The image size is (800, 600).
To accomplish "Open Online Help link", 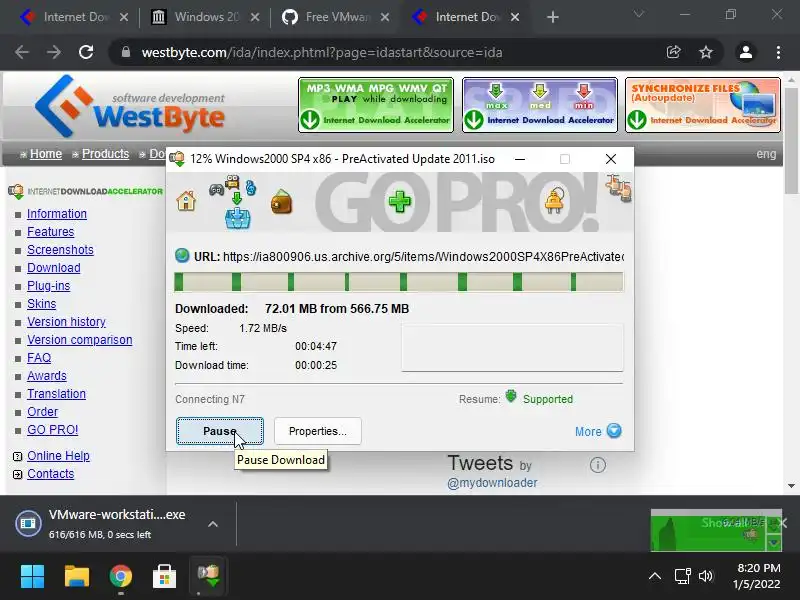I will pyautogui.click(x=58, y=456).
